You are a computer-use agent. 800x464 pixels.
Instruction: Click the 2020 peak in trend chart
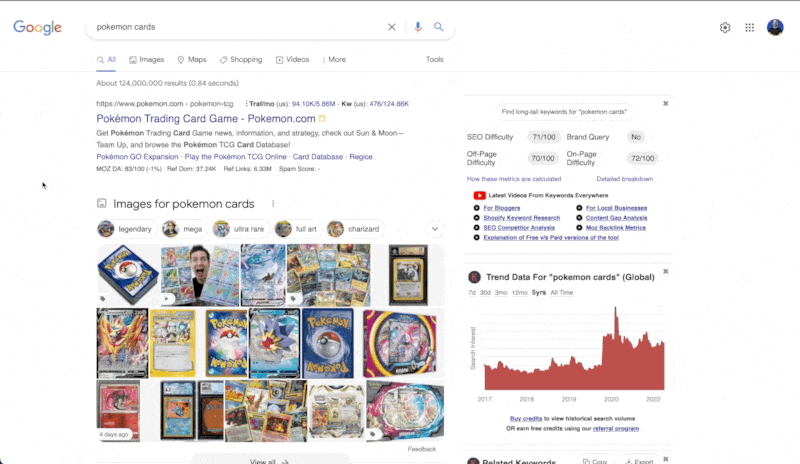click(x=616, y=309)
